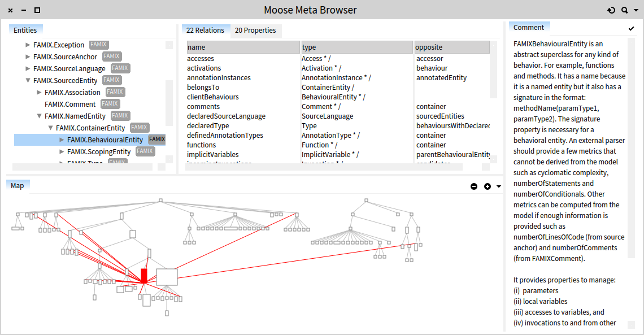
Task: Switch to the 20 Properties tab
Action: tap(255, 31)
